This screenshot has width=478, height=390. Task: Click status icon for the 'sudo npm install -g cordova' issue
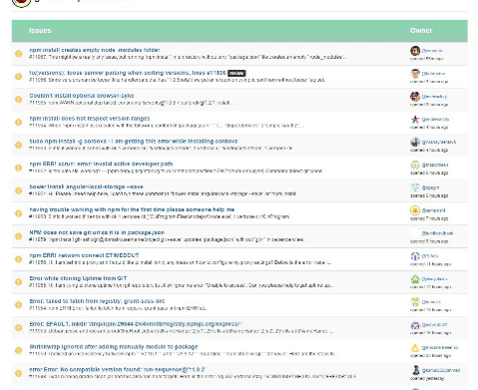click(x=19, y=145)
